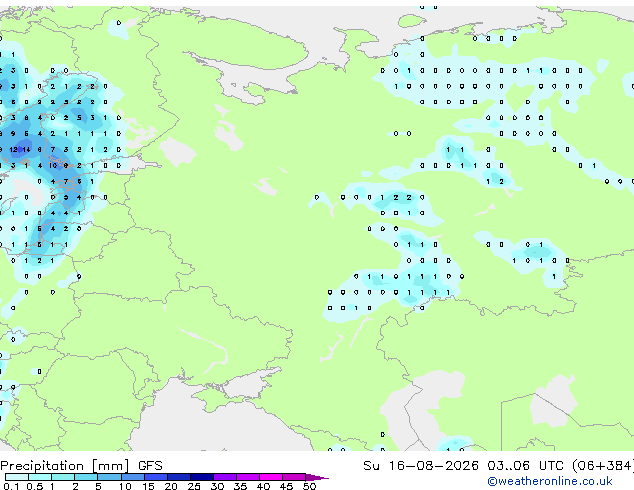This screenshot has height=490, width=634.
Task: Click the arrow-shaped swatch above 50
Action: (x=317, y=477)
